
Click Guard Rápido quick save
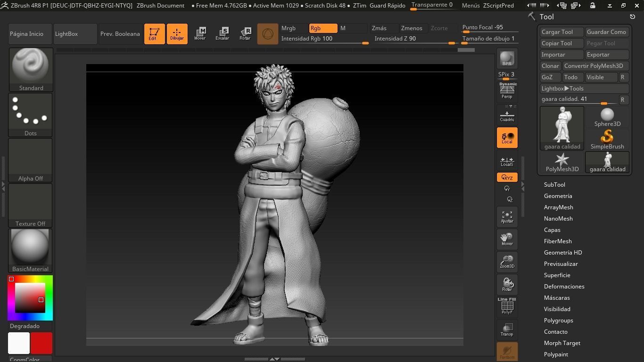pyautogui.click(x=388, y=5)
